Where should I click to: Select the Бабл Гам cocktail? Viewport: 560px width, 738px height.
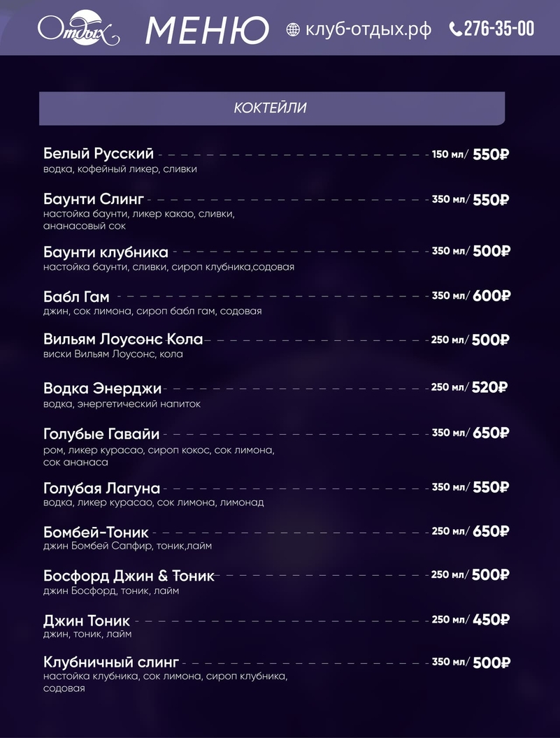[x=76, y=296]
